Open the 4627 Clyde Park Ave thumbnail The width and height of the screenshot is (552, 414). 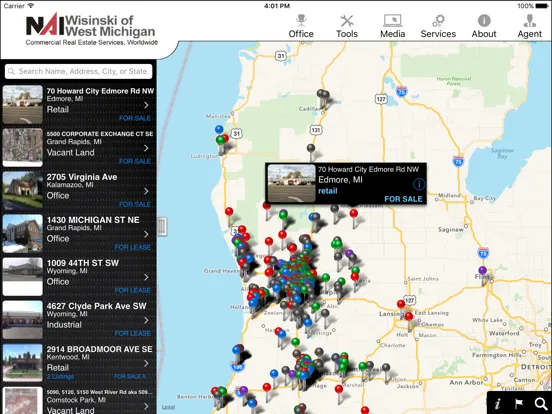click(23, 320)
